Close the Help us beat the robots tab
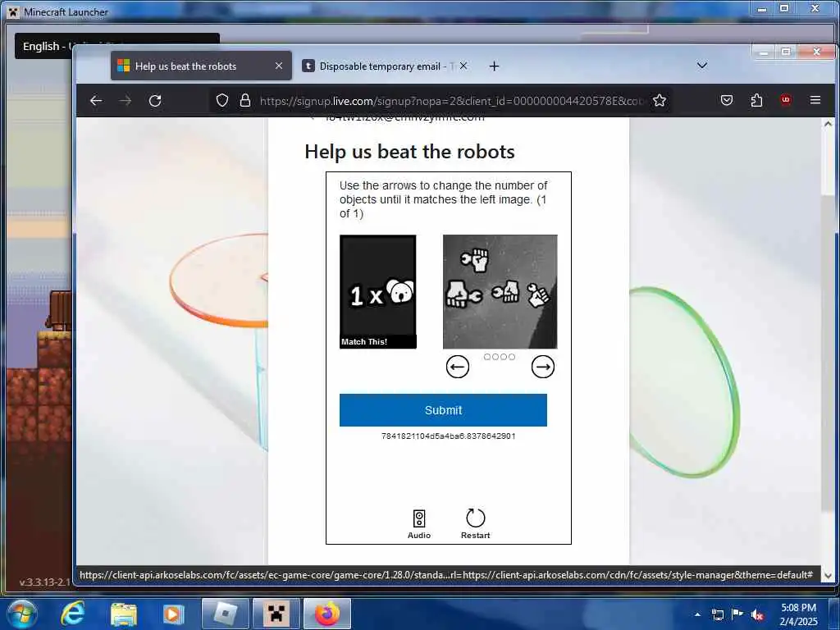Screen dimensions: 840x630 (x=279, y=66)
